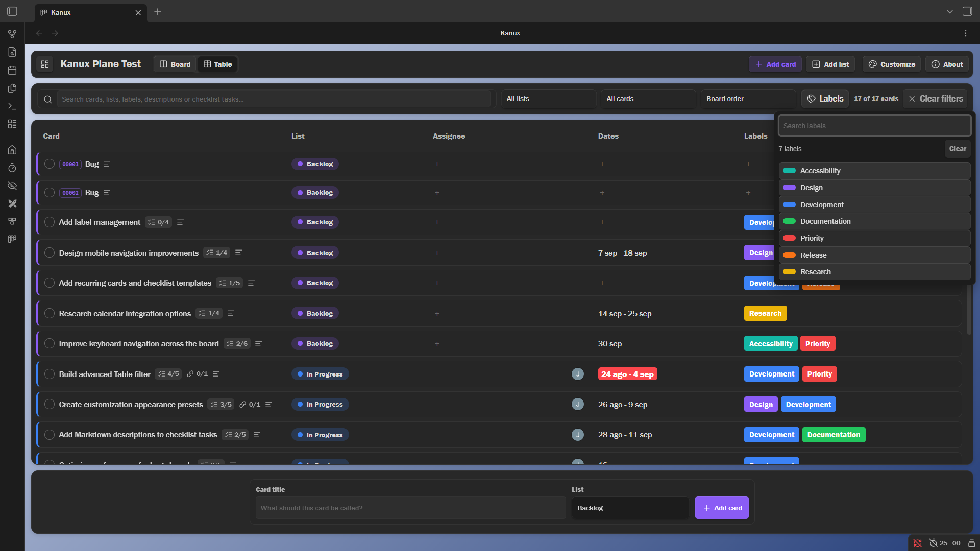The width and height of the screenshot is (980, 551).
Task: Add assignee plus on first Bug 00003 row
Action: [437, 164]
